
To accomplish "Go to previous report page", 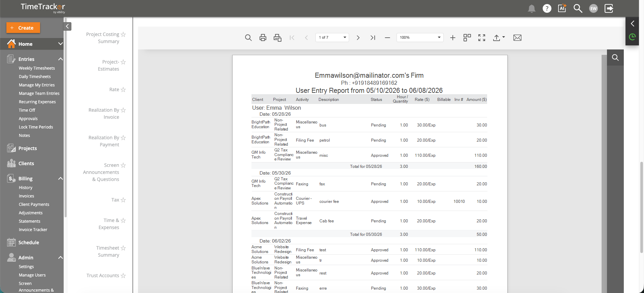I will coord(306,38).
